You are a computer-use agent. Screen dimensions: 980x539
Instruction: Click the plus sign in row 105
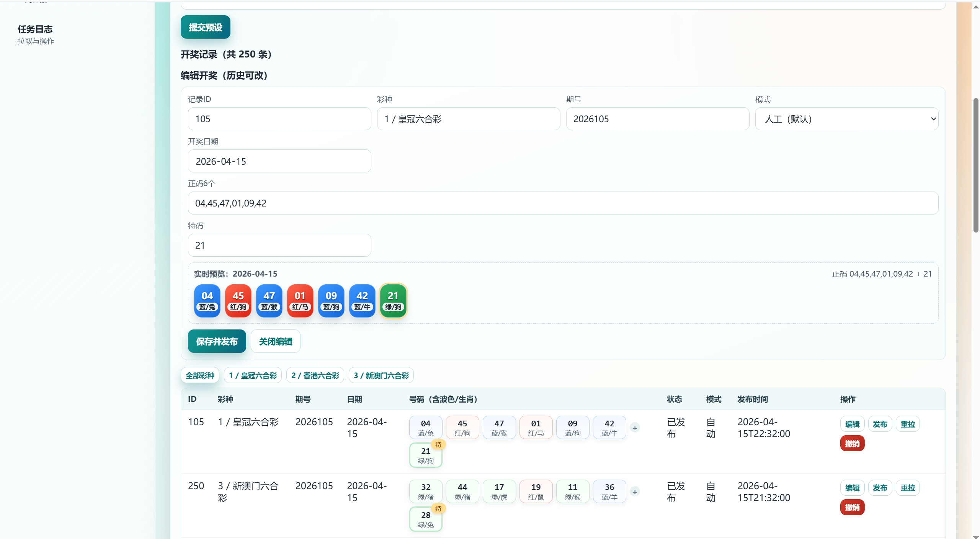point(635,428)
